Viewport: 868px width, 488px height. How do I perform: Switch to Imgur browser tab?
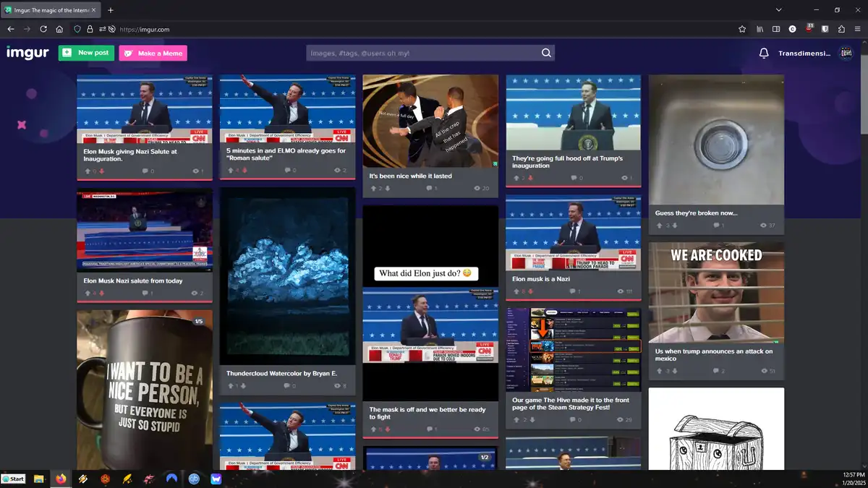[50, 10]
